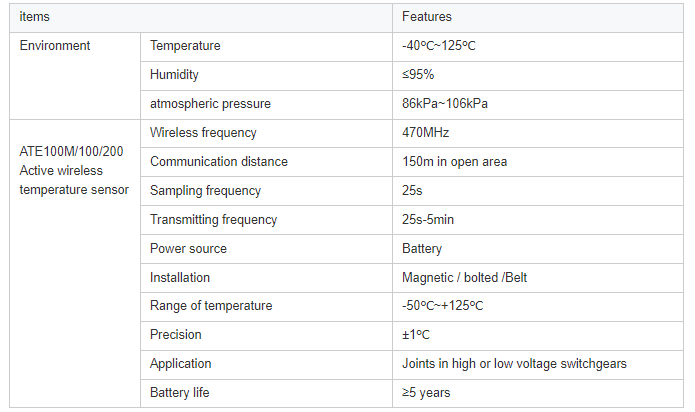Click the 'Temperature' parameter cell

(185, 46)
